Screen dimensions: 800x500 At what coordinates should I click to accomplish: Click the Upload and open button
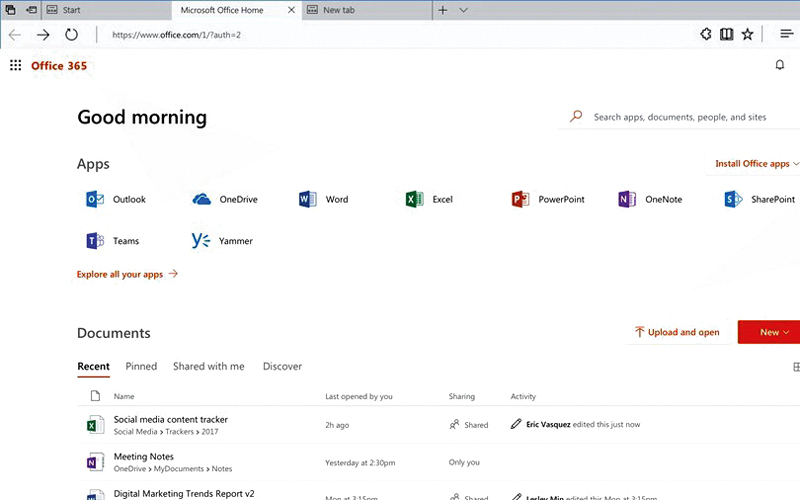pyautogui.click(x=677, y=332)
